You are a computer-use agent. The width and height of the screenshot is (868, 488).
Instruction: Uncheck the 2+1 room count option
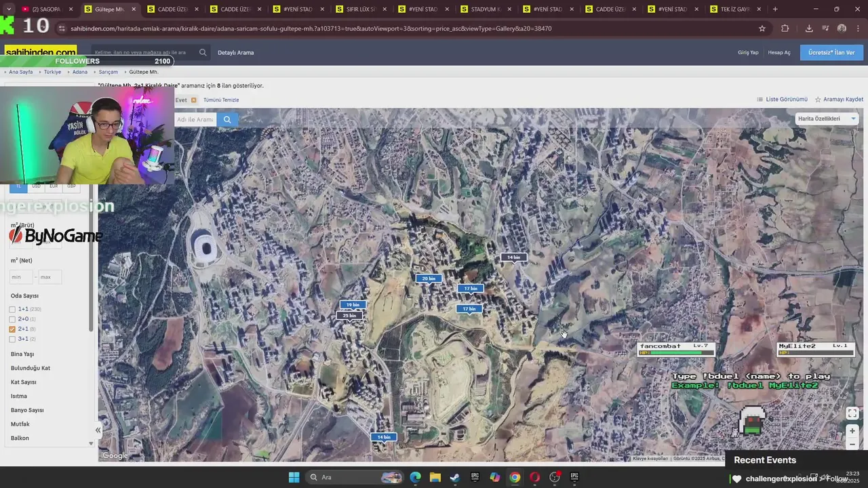point(12,329)
